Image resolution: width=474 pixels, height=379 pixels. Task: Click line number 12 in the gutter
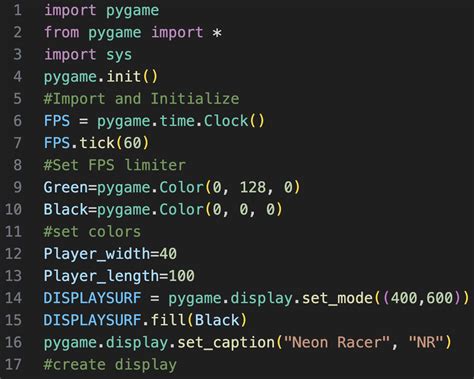coord(14,254)
